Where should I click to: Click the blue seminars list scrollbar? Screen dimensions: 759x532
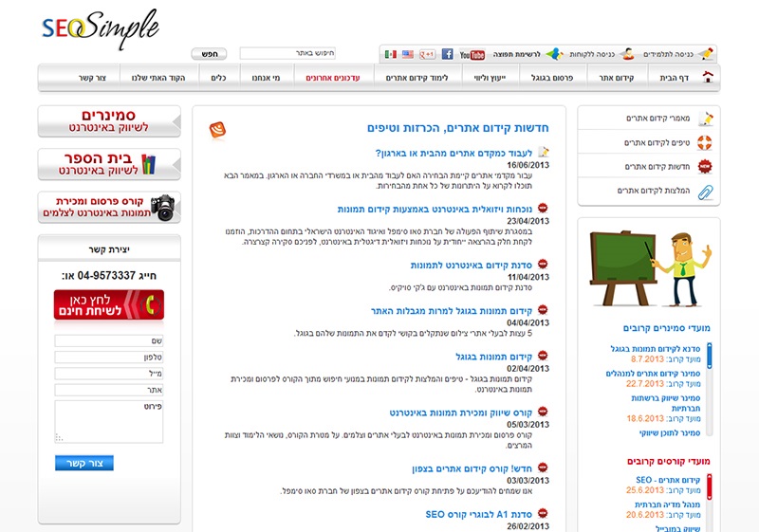pos(710,360)
